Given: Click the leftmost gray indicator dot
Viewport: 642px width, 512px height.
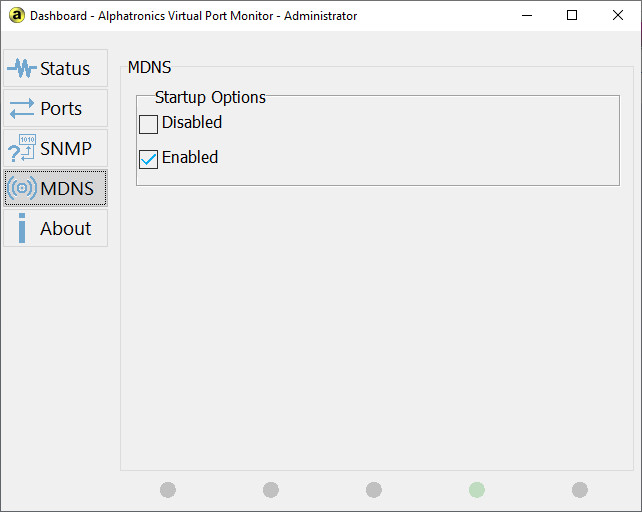Looking at the screenshot, I should click(168, 490).
